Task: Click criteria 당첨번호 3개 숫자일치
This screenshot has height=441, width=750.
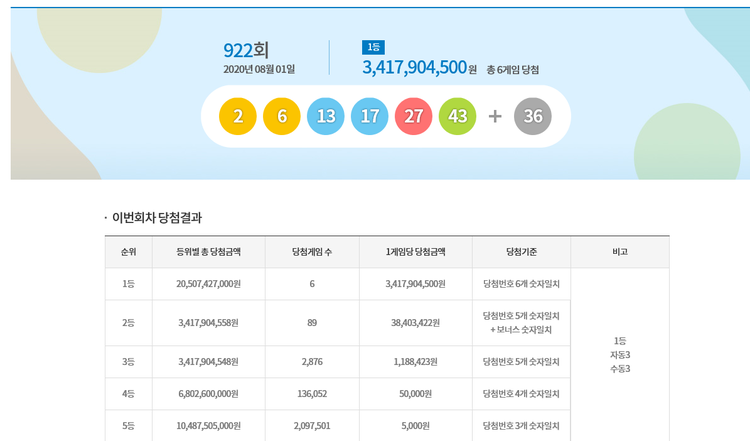Action: [521, 426]
